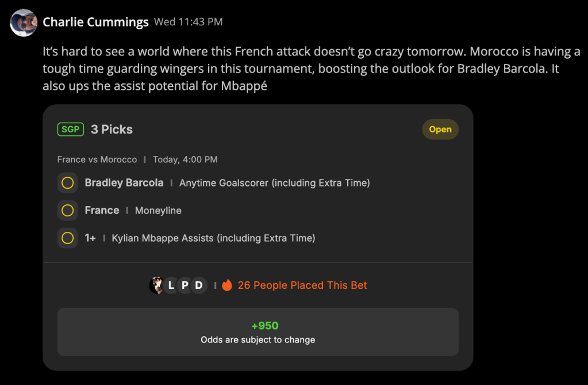The width and height of the screenshot is (588, 385).
Task: Open the France vs Morocco match label
Action: tap(97, 159)
